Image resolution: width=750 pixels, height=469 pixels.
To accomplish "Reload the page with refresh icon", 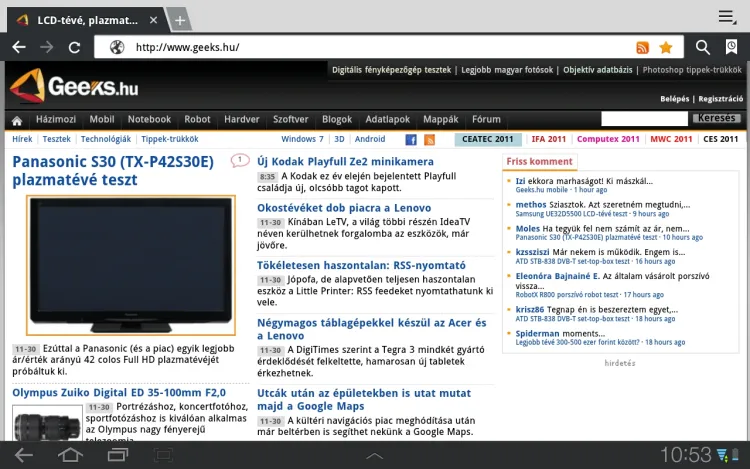I will (74, 47).
